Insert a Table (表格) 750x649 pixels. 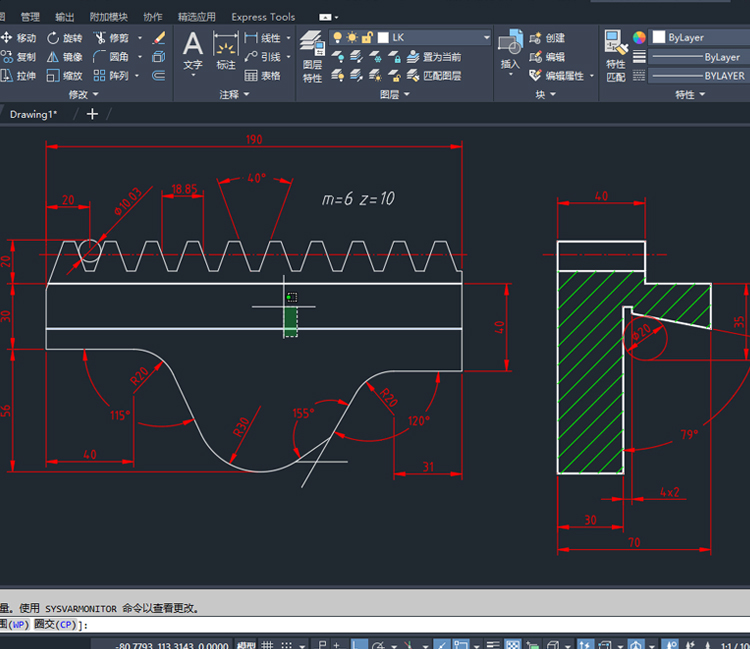point(262,76)
